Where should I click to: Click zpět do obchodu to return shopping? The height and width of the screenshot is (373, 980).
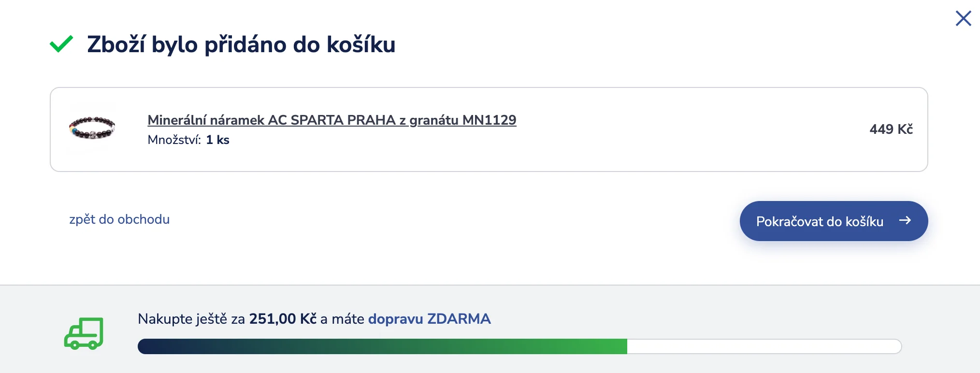[x=120, y=220]
